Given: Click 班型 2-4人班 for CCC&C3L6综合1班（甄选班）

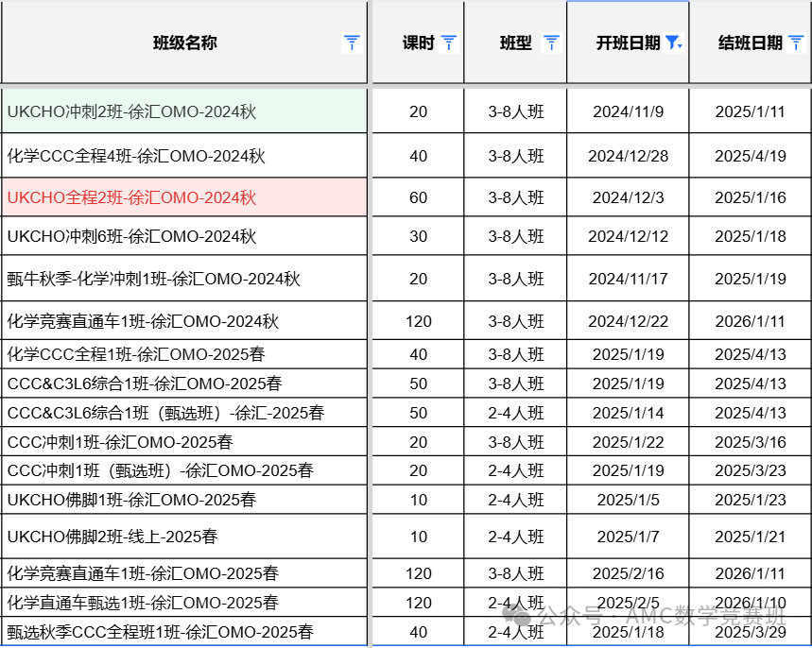Looking at the screenshot, I should pyautogui.click(x=516, y=413).
